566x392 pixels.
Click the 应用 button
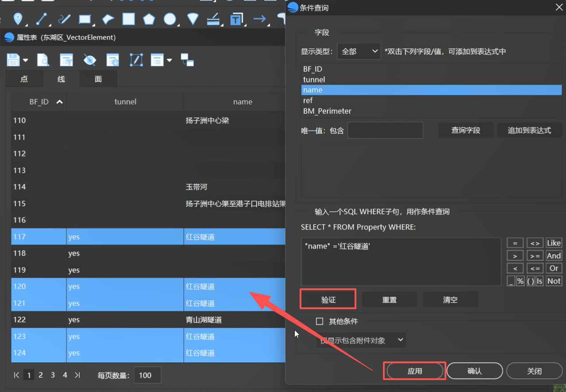415,371
